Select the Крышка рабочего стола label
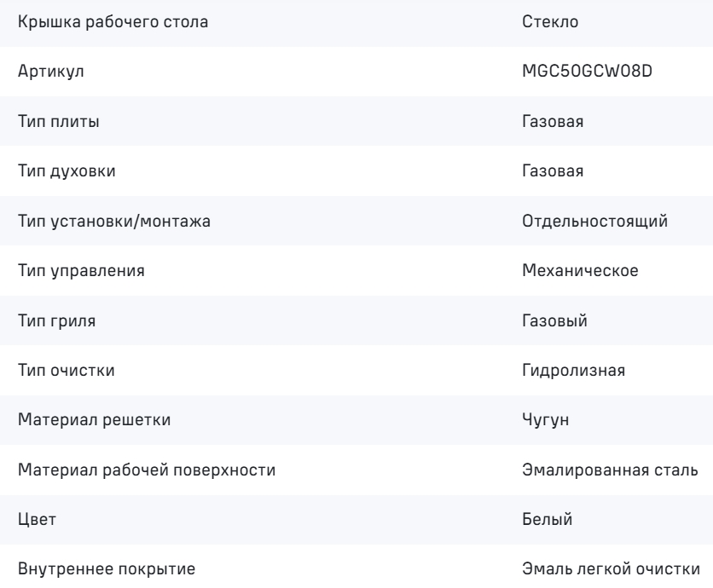Image resolution: width=713 pixels, height=588 pixels. (112, 22)
